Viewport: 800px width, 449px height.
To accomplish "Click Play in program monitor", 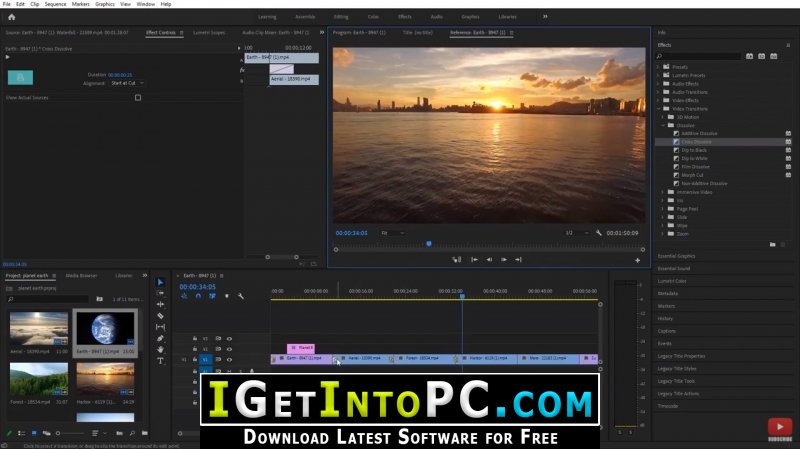I will (x=504, y=260).
